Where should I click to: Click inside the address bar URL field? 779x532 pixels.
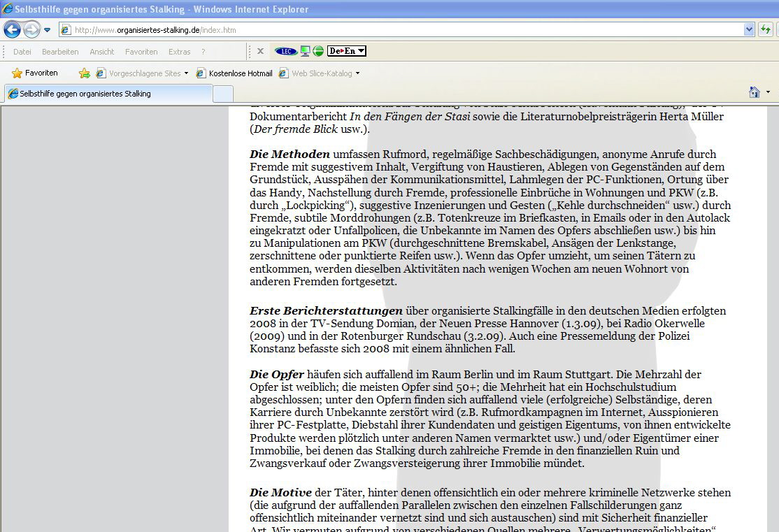pyautogui.click(x=280, y=30)
